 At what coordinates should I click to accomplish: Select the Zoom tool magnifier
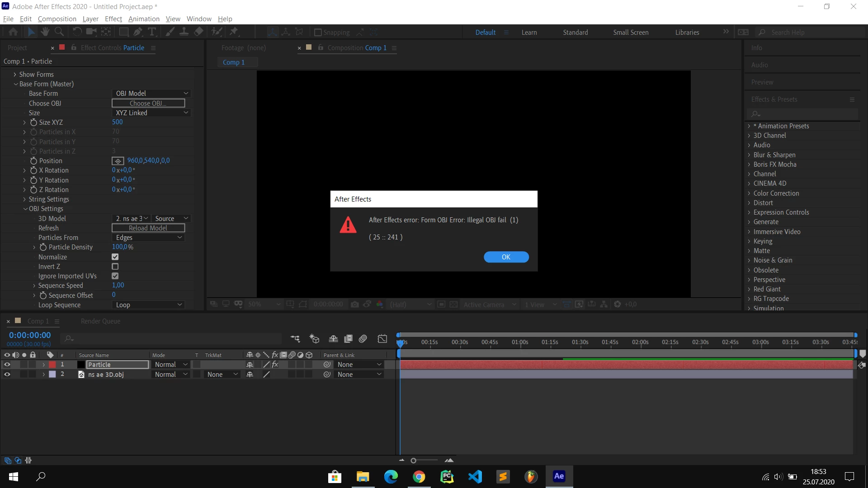click(x=59, y=32)
